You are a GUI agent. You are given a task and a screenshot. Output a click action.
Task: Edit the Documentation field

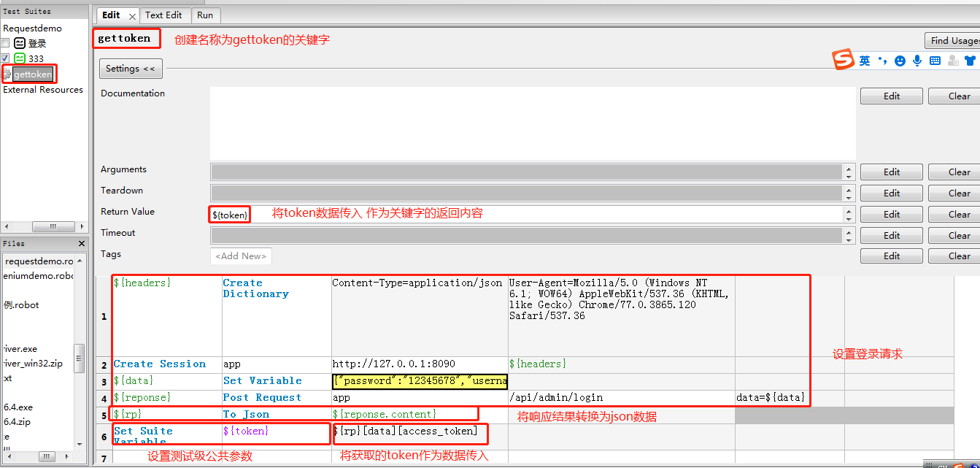coord(891,96)
